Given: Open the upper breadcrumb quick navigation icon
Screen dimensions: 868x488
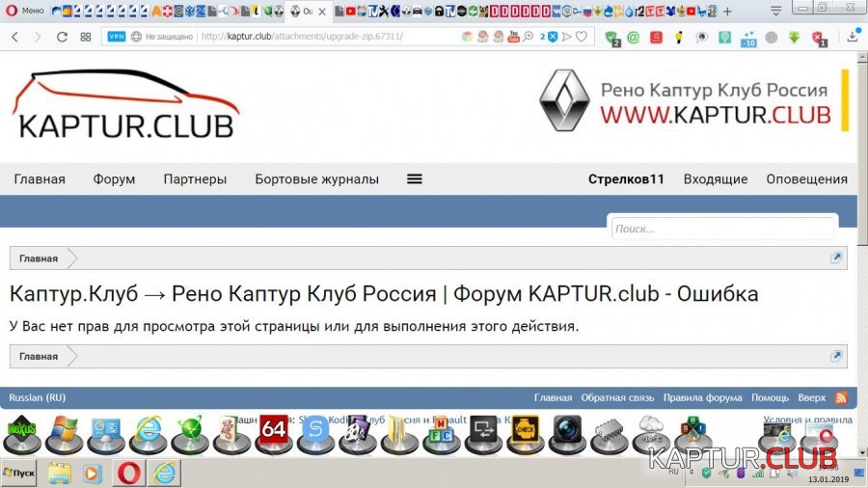Looking at the screenshot, I should (836, 258).
